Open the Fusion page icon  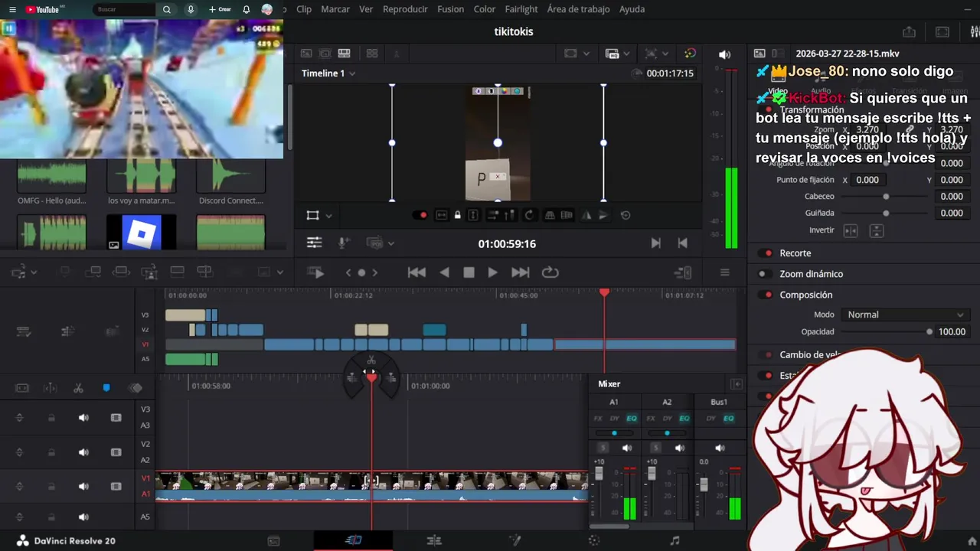click(515, 540)
